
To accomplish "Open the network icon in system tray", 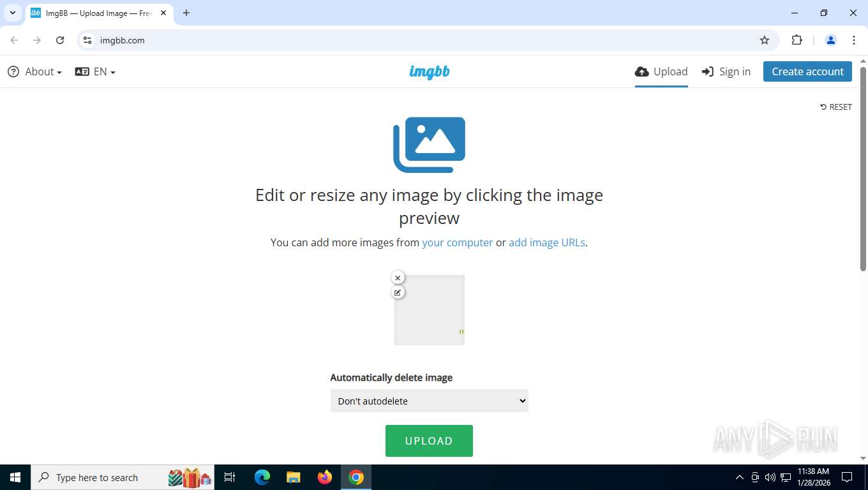I will [x=786, y=477].
